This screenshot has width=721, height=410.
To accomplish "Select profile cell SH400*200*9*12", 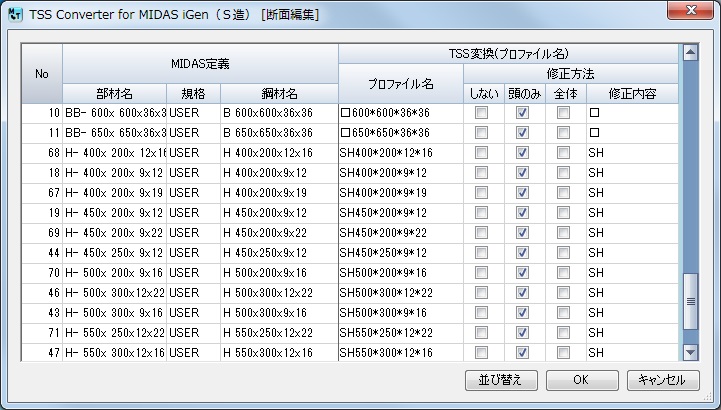I will 401,173.
